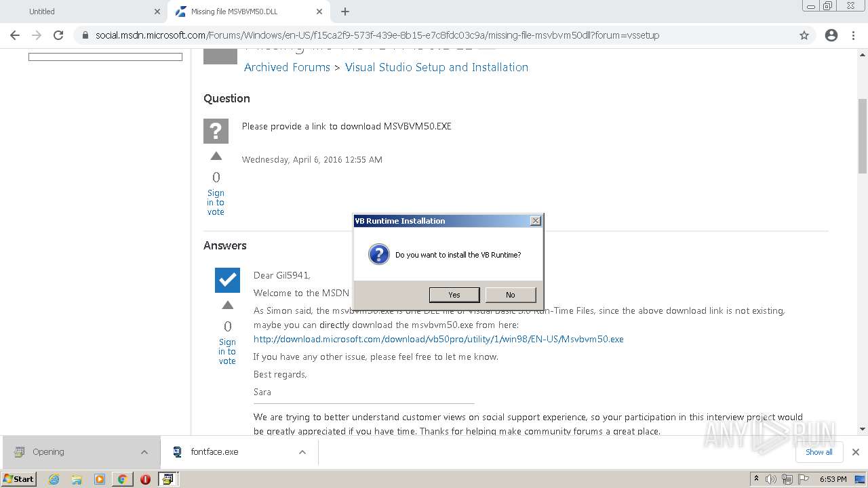This screenshot has height=488, width=868.
Task: Open Action Center flag icon
Action: click(804, 479)
